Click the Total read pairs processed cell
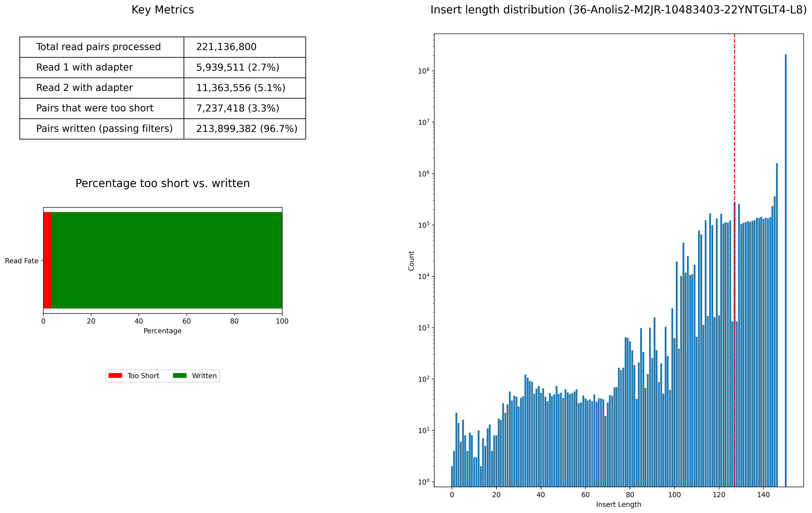The width and height of the screenshot is (812, 513). (98, 47)
